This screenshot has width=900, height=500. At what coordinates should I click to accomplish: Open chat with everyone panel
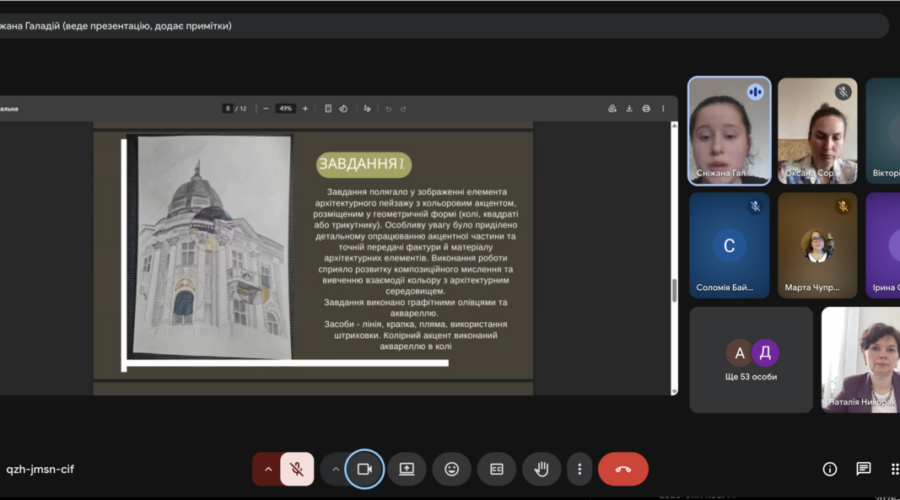pyautogui.click(x=863, y=469)
